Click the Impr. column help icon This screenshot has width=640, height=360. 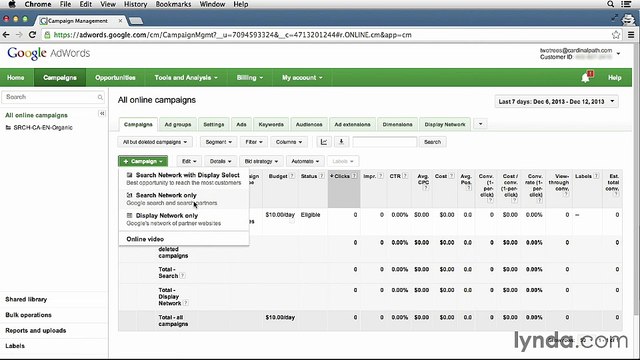coord(380,176)
